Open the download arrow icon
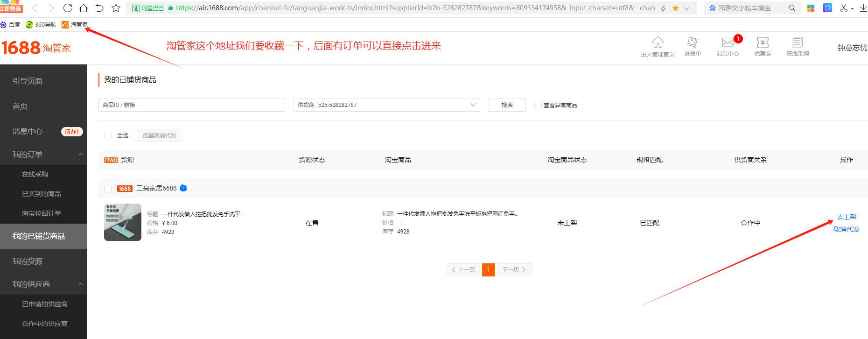868x339 pixels. pyautogui.click(x=863, y=8)
